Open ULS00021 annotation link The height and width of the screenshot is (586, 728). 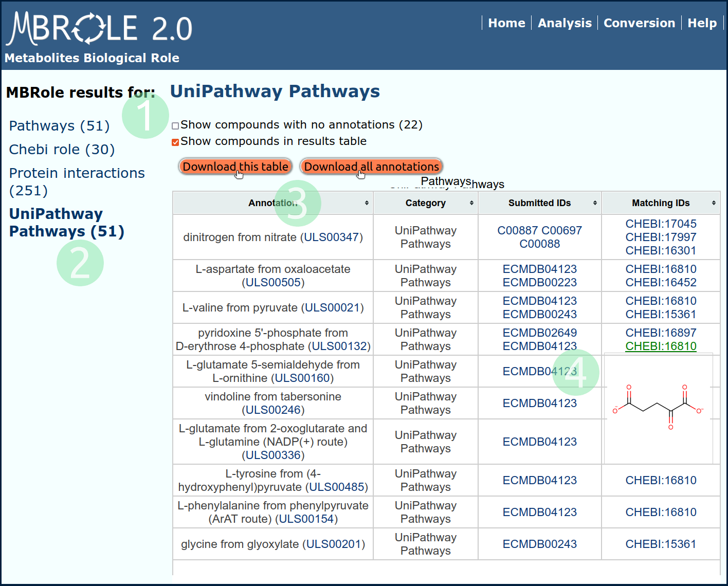332,307
